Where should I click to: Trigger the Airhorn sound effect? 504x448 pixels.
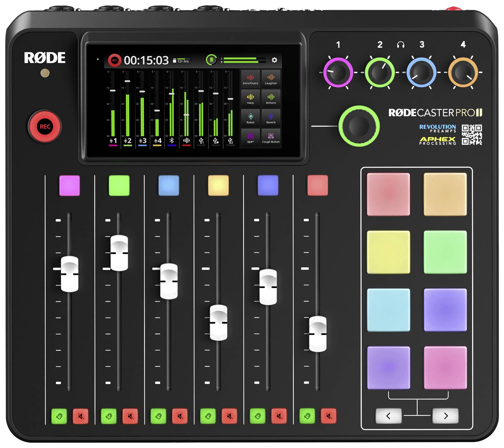(x=270, y=98)
